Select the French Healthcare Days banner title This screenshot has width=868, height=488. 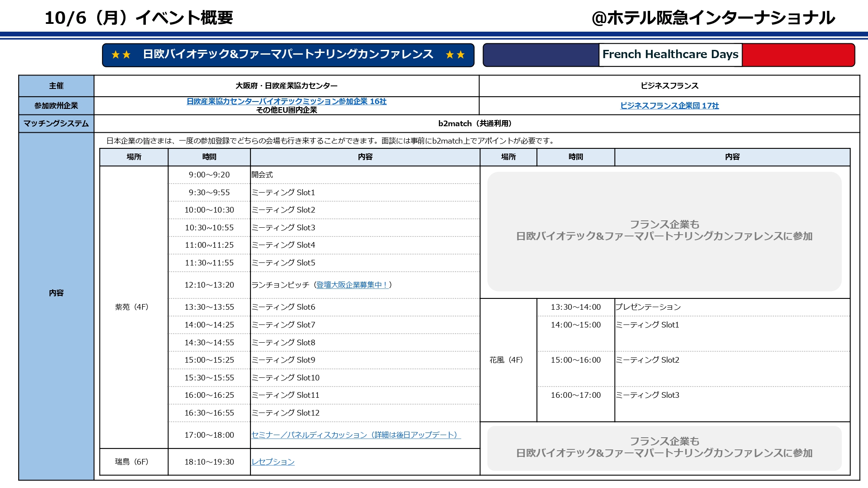pos(670,54)
